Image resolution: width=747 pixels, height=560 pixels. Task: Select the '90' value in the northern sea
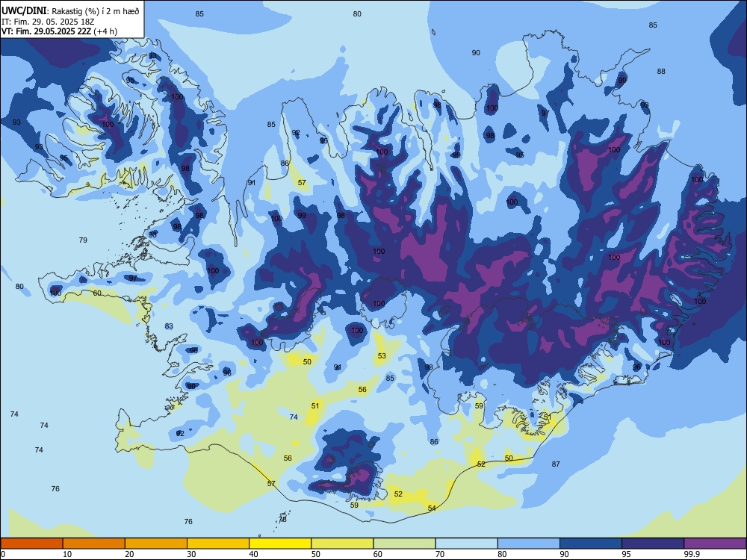point(476,53)
